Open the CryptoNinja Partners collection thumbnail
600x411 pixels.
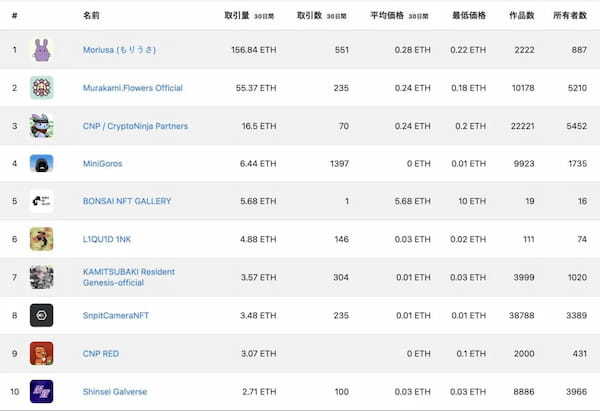point(42,126)
